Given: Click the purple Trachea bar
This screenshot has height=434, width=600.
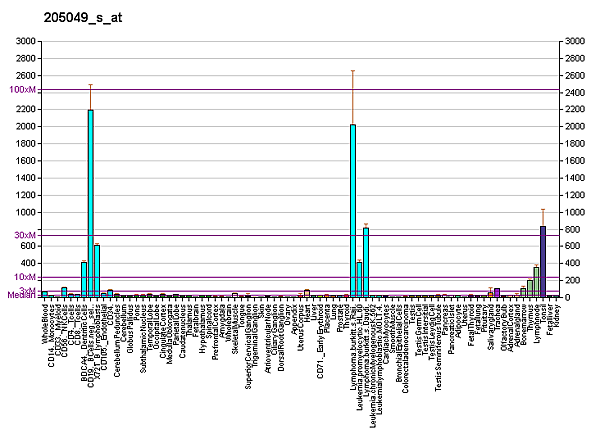Looking at the screenshot, I should point(497,292).
